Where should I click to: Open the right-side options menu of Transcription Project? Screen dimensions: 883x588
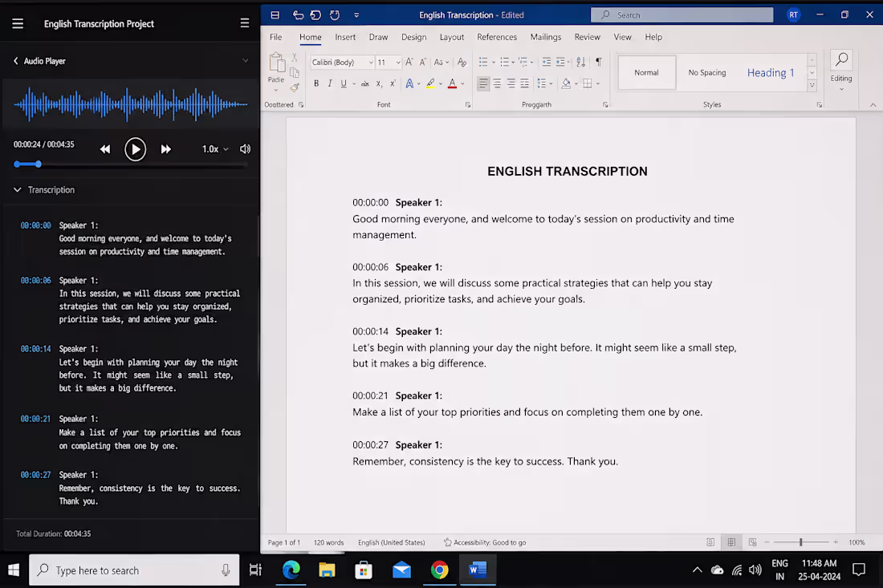tap(244, 23)
